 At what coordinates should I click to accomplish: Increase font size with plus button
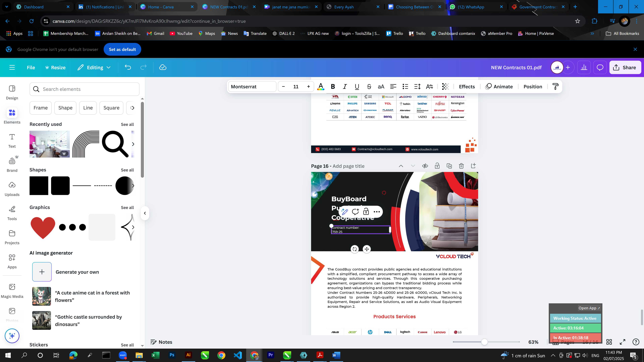(x=309, y=86)
